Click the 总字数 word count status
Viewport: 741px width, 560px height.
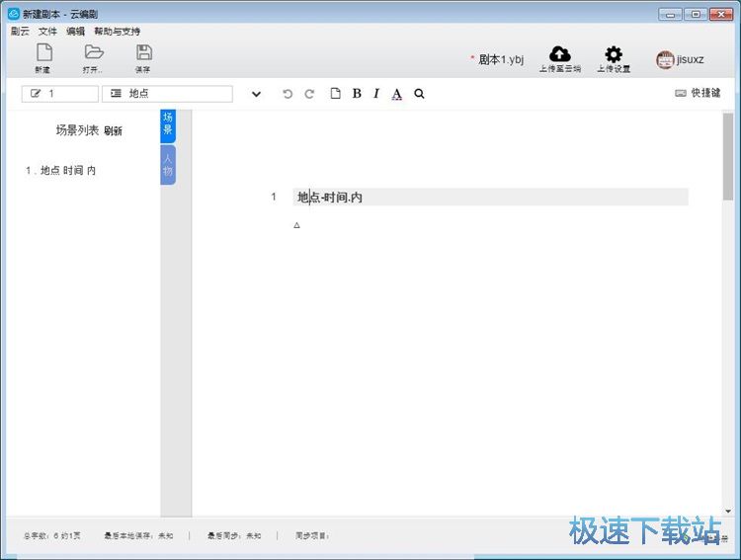point(52,536)
